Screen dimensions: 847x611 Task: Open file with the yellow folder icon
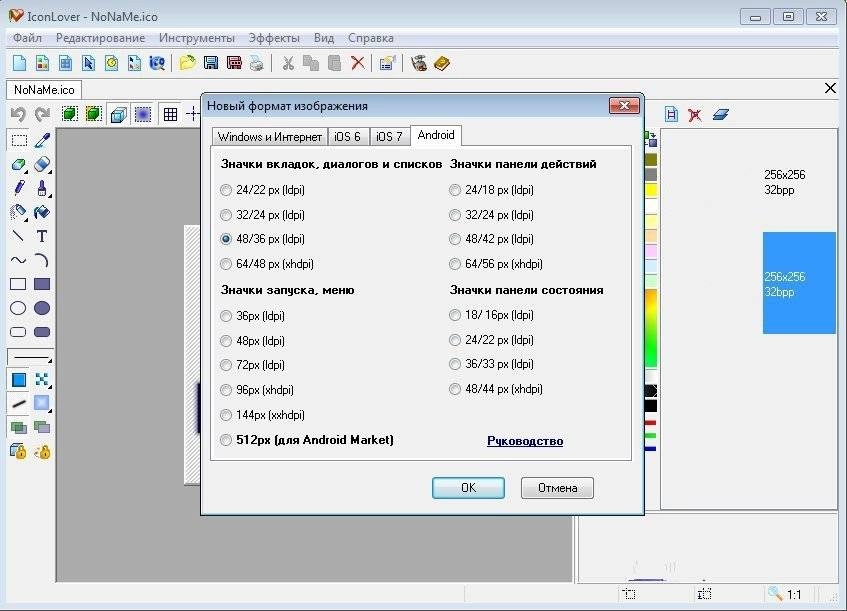click(x=187, y=63)
